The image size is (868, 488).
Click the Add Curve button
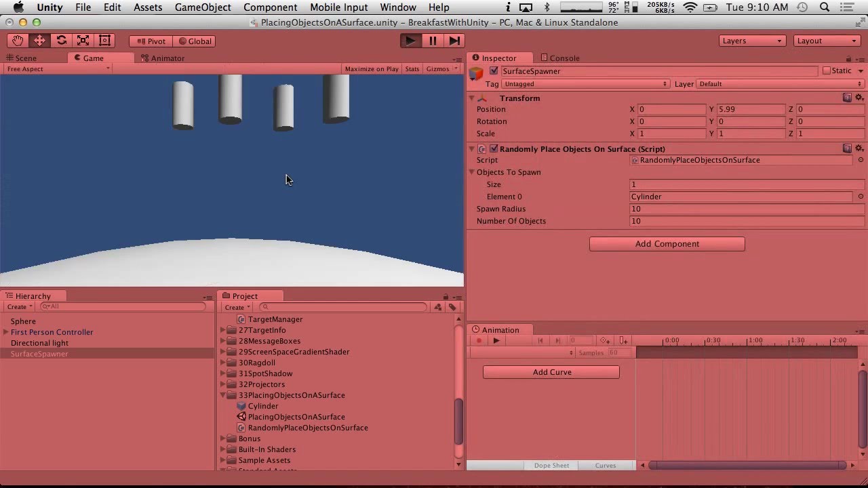point(551,372)
